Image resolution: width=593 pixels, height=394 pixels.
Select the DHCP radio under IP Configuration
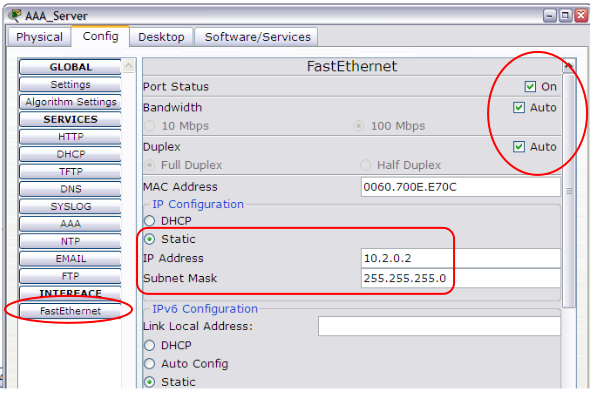pyautogui.click(x=150, y=221)
